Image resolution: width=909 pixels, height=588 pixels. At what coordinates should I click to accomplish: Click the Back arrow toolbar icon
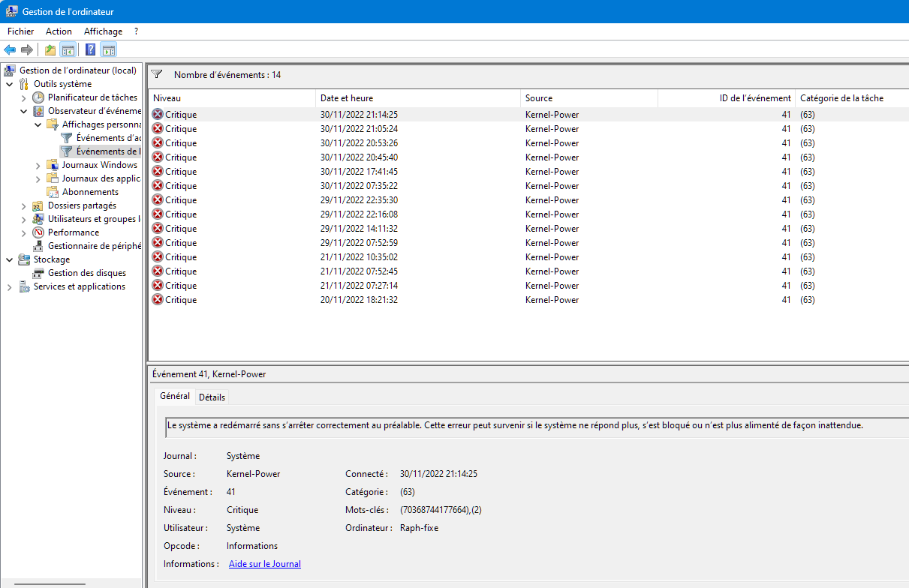(10, 50)
